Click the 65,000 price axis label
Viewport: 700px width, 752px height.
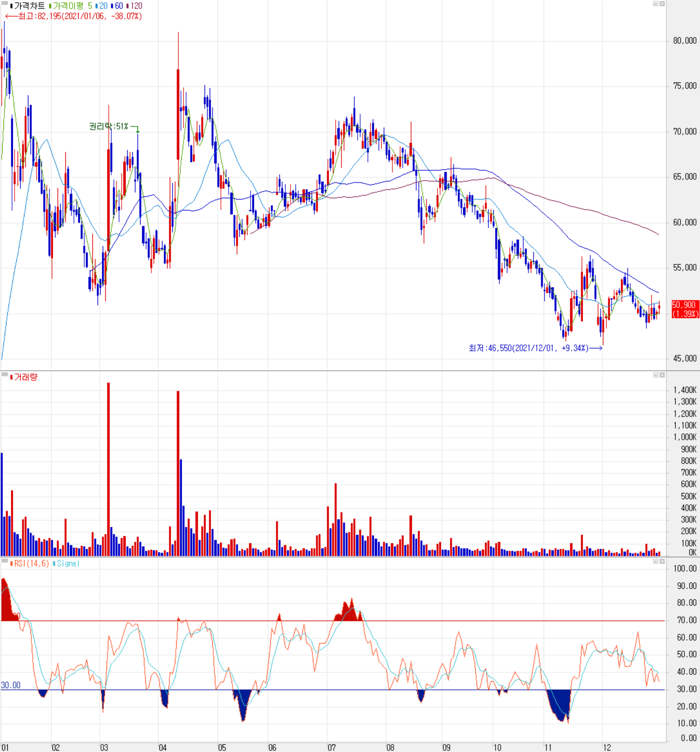click(685, 177)
